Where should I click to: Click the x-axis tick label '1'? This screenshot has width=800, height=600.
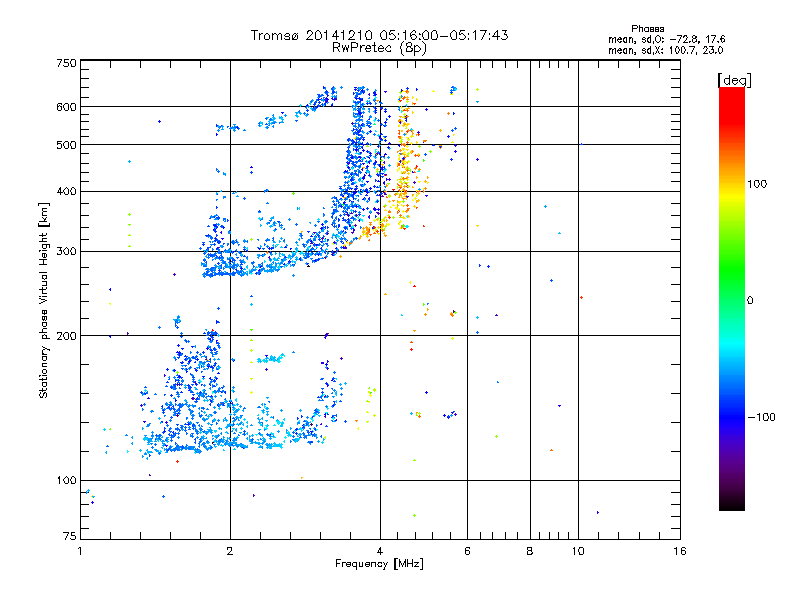point(80,551)
